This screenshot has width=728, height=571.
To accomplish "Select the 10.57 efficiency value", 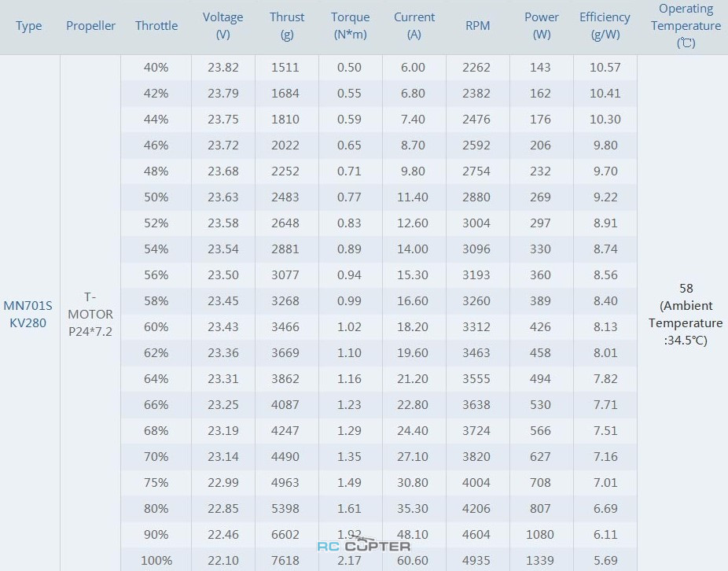I will (605, 68).
